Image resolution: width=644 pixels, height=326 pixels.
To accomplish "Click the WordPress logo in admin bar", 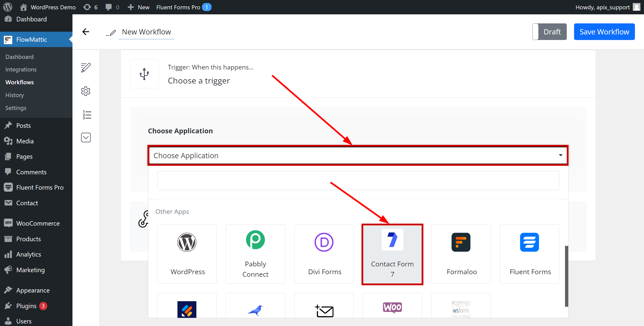I will point(8,7).
